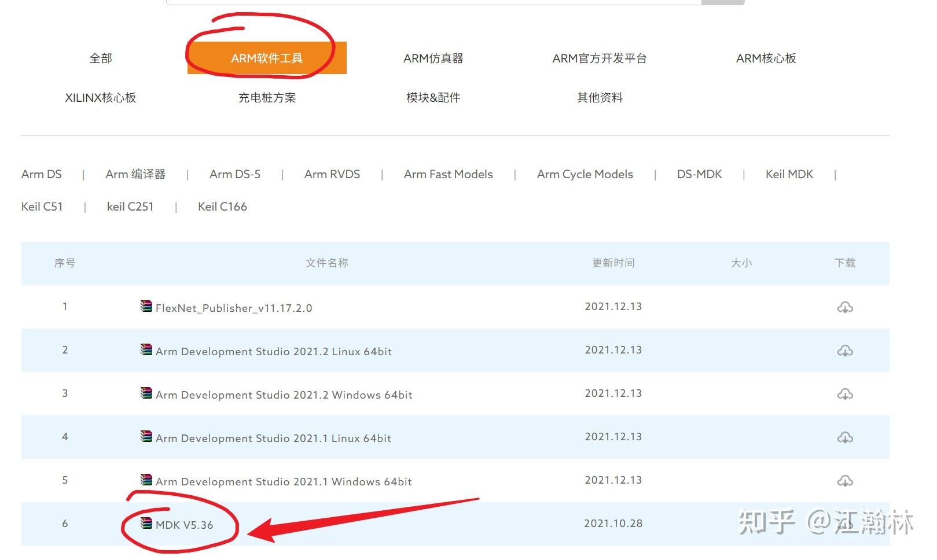Filter by keil C251
This screenshot has height=560, width=937.
click(130, 207)
